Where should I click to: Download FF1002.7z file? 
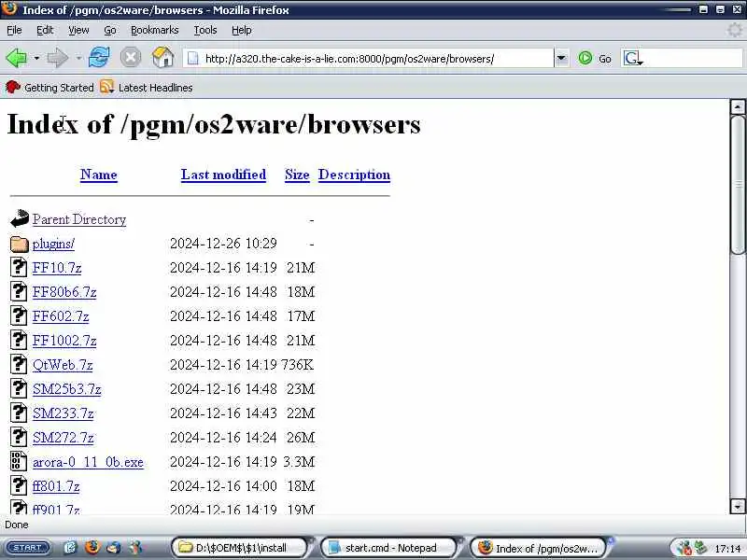pyautogui.click(x=64, y=341)
